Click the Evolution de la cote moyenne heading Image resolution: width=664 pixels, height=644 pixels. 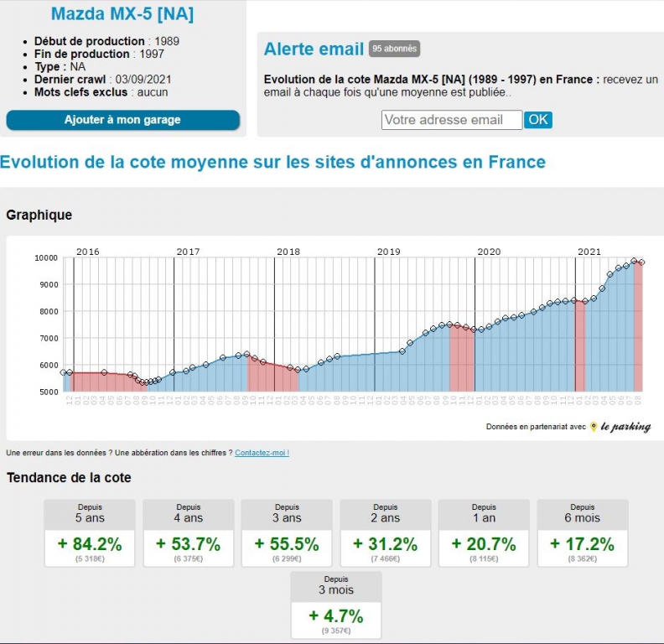pyautogui.click(x=272, y=163)
